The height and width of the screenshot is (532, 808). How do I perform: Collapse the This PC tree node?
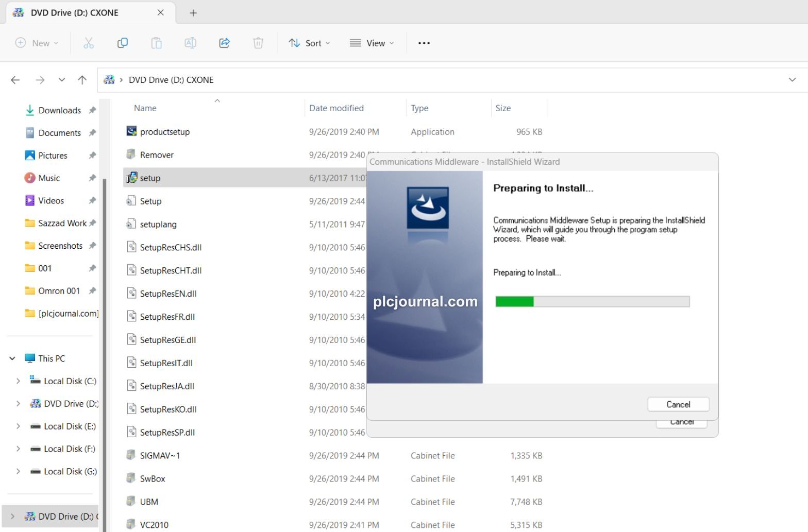[x=12, y=358]
